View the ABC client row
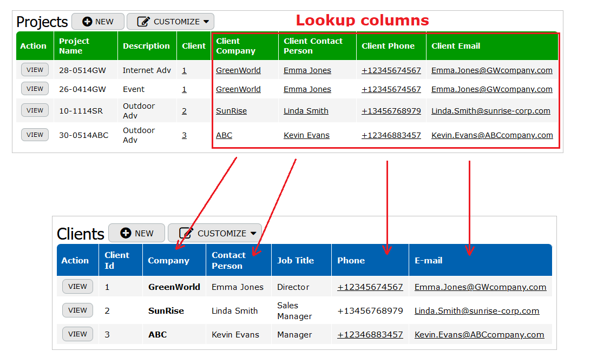Screen dimensions: 597x364 click(78, 334)
